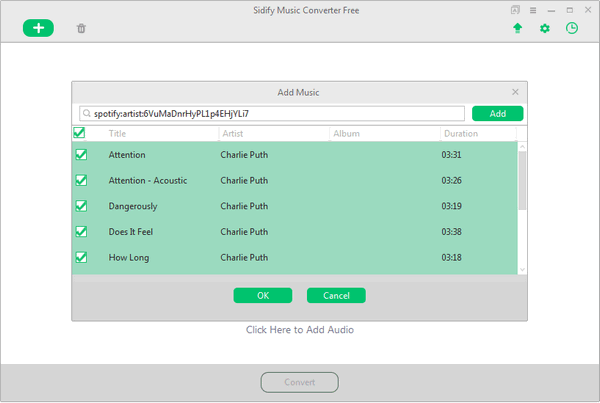Uncheck the How Long track checkbox
This screenshot has width=600, height=403.
(x=81, y=257)
